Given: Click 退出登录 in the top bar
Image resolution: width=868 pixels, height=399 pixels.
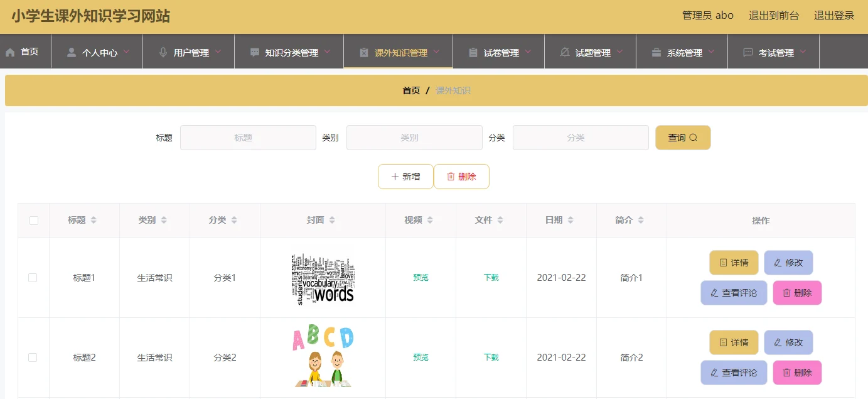Looking at the screenshot, I should tap(834, 16).
